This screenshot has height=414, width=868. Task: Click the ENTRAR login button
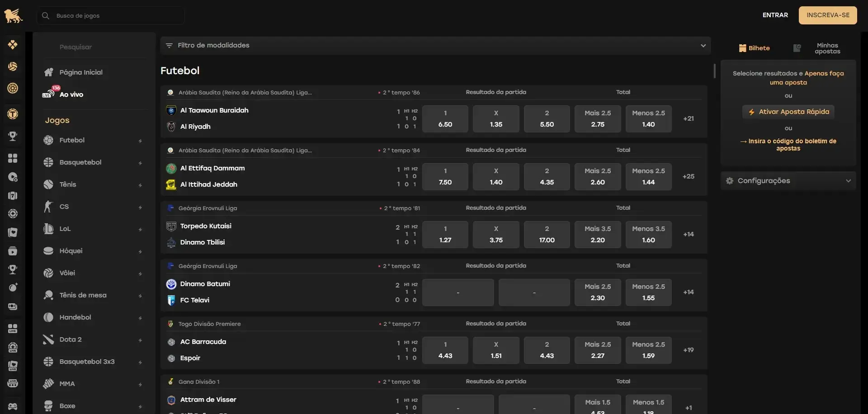(x=775, y=15)
